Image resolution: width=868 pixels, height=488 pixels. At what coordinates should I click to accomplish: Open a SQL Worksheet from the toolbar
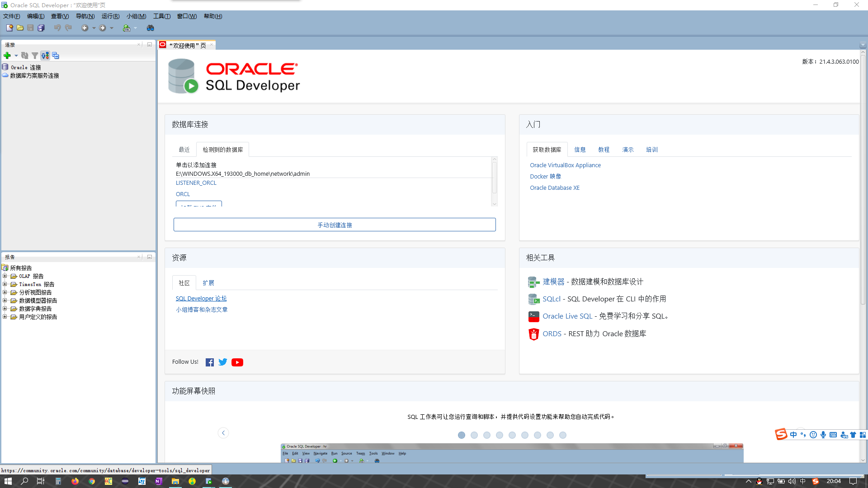pos(127,28)
